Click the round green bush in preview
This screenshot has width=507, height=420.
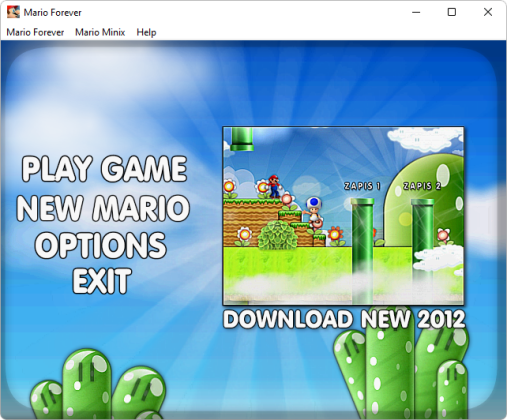278,235
